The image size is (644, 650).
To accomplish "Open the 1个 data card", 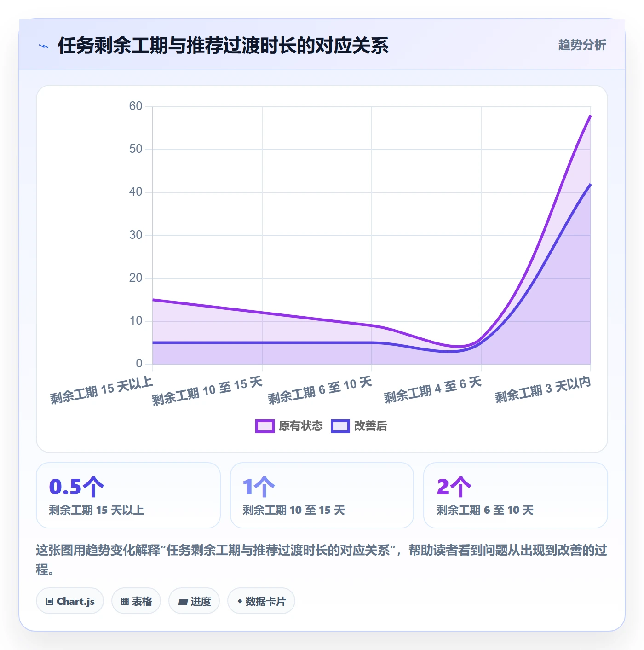I will 322,495.
